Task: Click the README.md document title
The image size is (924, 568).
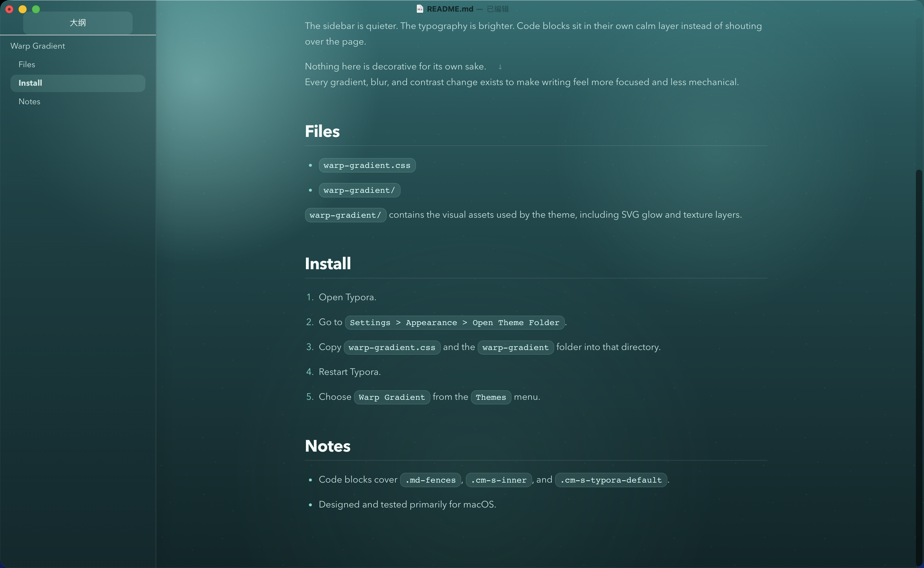Action: coord(450,9)
